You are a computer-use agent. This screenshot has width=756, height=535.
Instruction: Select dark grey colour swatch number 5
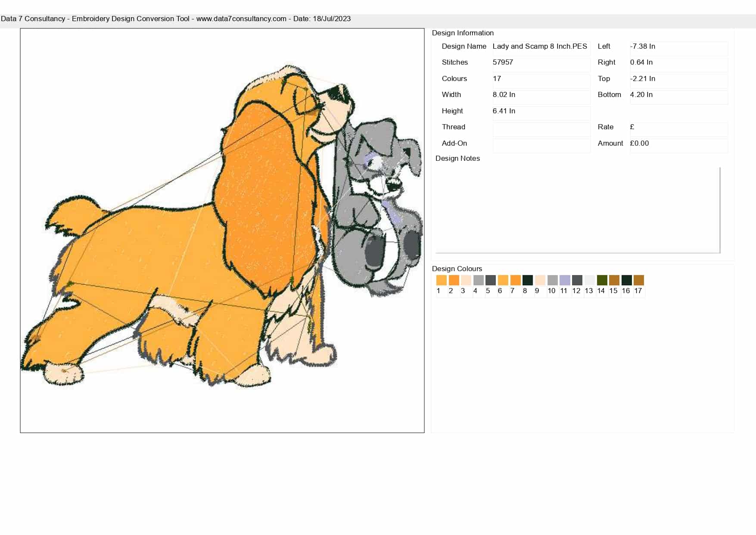tap(490, 280)
